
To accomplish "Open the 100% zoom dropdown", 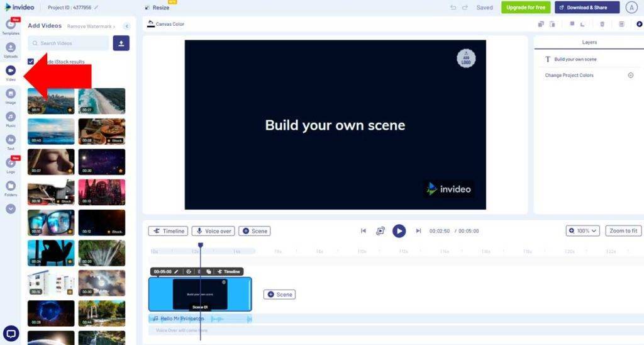I will 583,231.
